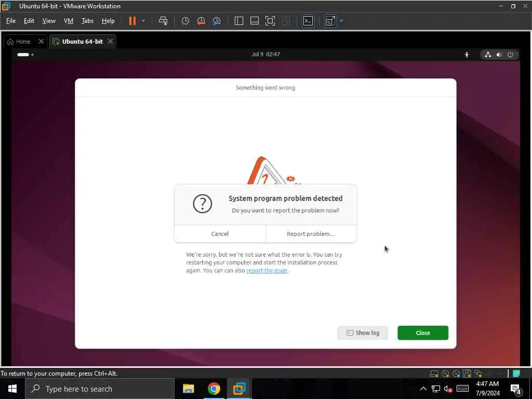Open the Windows notification center icon

(x=515, y=390)
